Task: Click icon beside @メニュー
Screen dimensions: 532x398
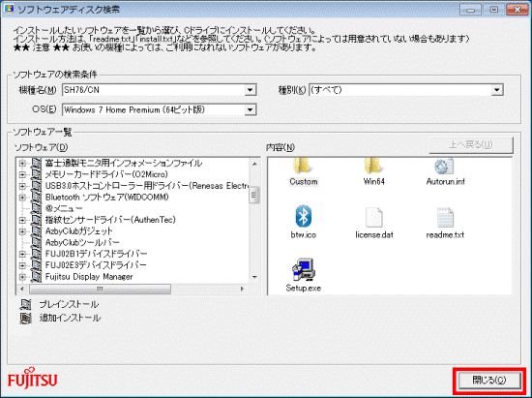Action: pyautogui.click(x=36, y=208)
